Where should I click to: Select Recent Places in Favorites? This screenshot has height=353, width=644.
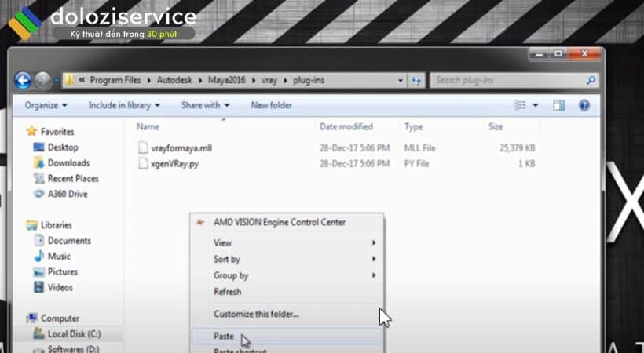point(73,179)
